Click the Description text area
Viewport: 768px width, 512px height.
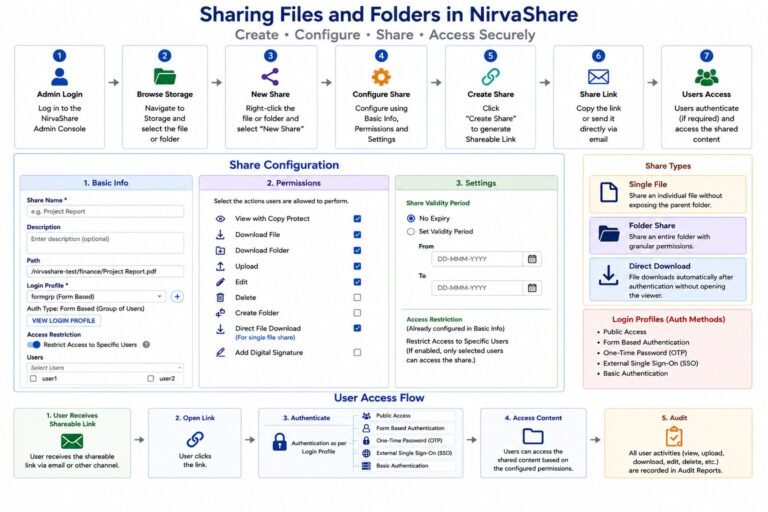click(x=105, y=243)
